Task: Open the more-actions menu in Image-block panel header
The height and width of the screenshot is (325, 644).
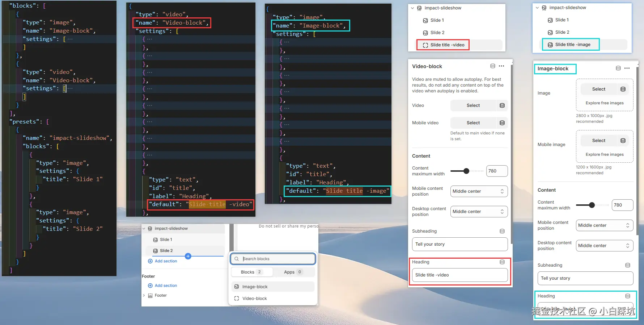Action: pyautogui.click(x=627, y=68)
